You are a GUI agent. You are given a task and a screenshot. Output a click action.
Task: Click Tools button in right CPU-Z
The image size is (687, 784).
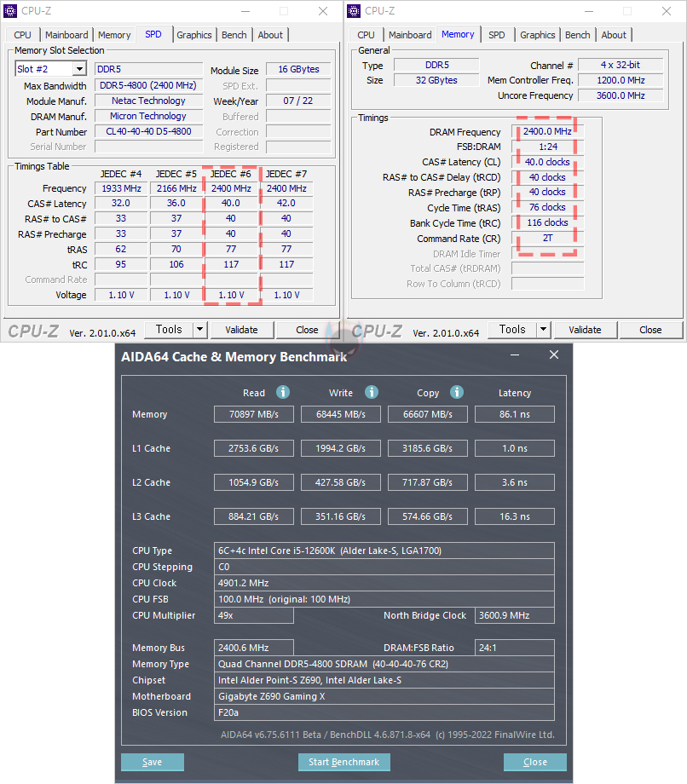pos(512,330)
